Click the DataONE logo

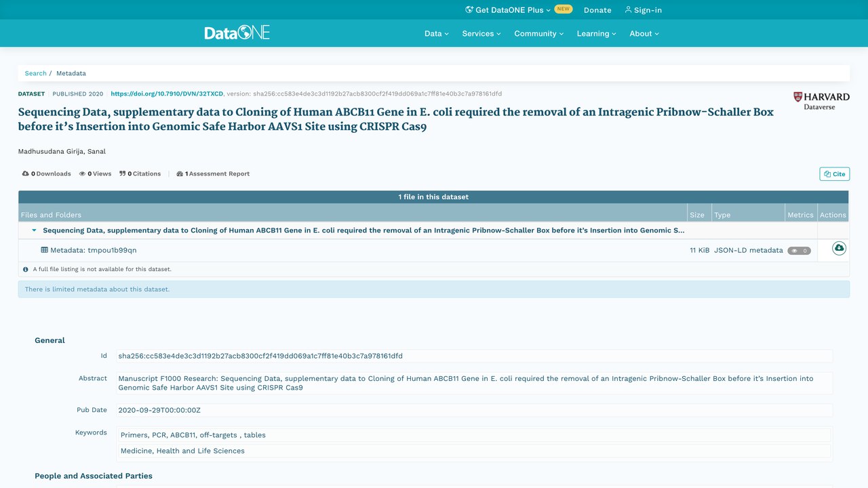tap(237, 33)
